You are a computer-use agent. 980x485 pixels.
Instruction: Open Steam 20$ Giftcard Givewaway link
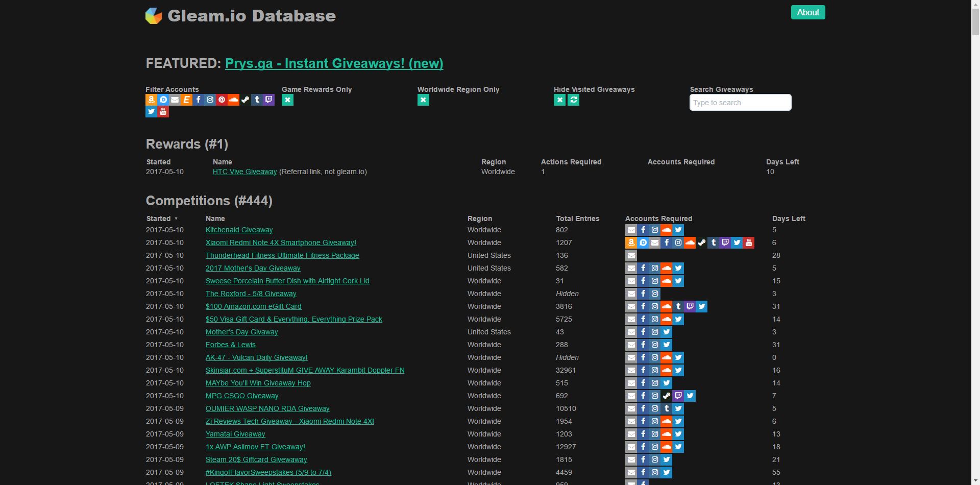256,459
